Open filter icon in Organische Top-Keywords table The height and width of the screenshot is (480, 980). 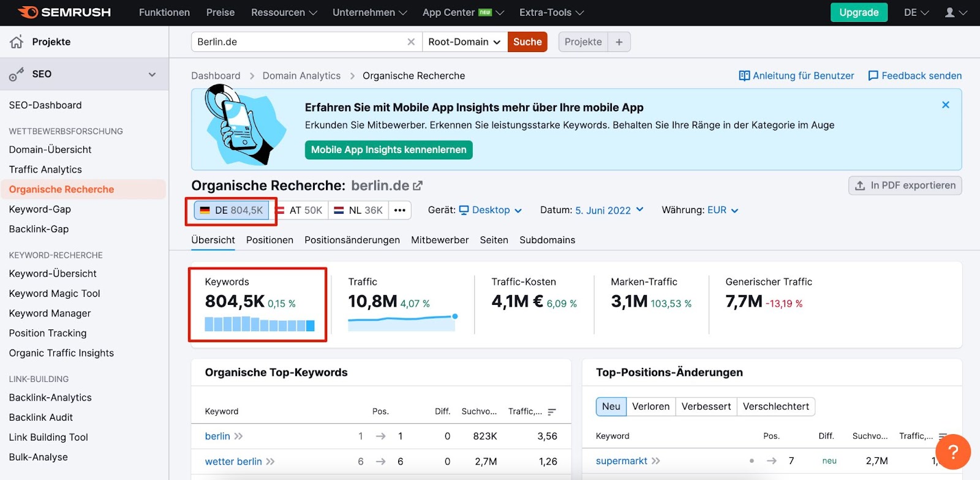coord(552,412)
